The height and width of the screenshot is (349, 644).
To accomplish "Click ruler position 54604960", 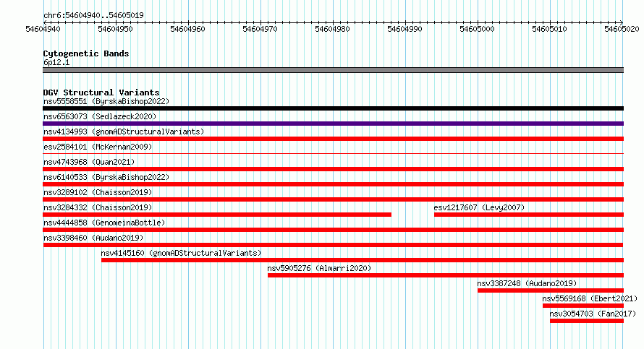I will pyautogui.click(x=187, y=29).
